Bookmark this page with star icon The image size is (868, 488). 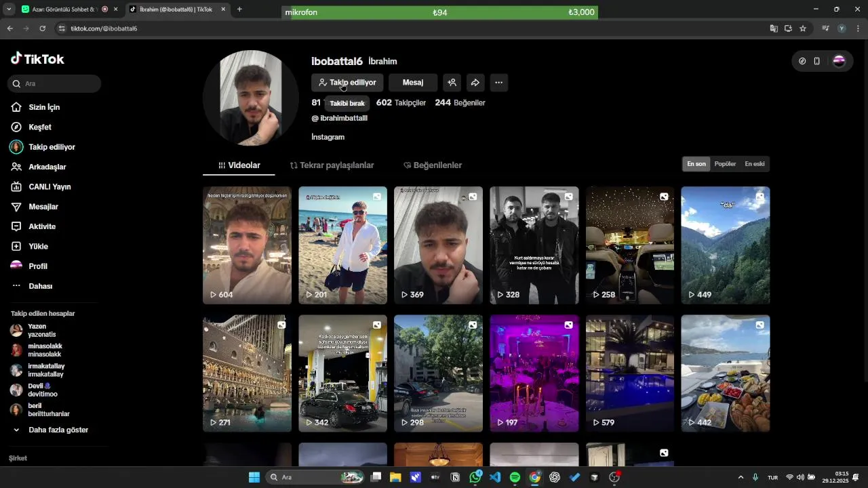(803, 28)
